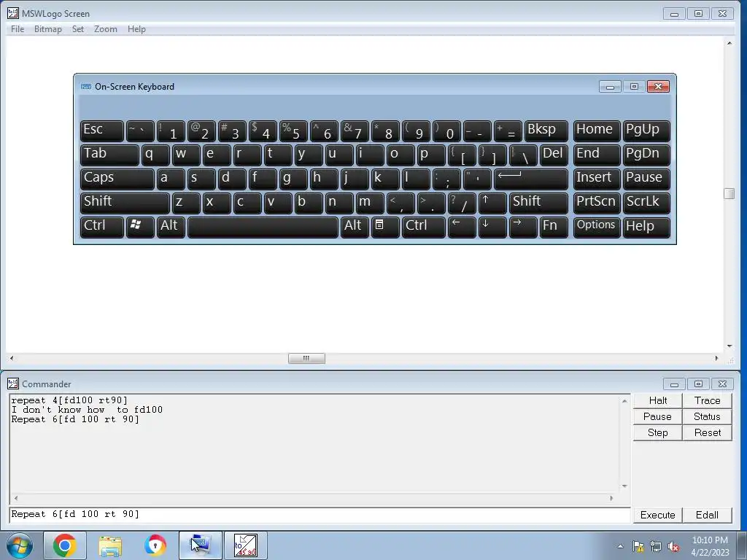Viewport: 747px width, 560px height.
Task: Click MSWLogo vertical scrollbar thumb
Action: [729, 193]
